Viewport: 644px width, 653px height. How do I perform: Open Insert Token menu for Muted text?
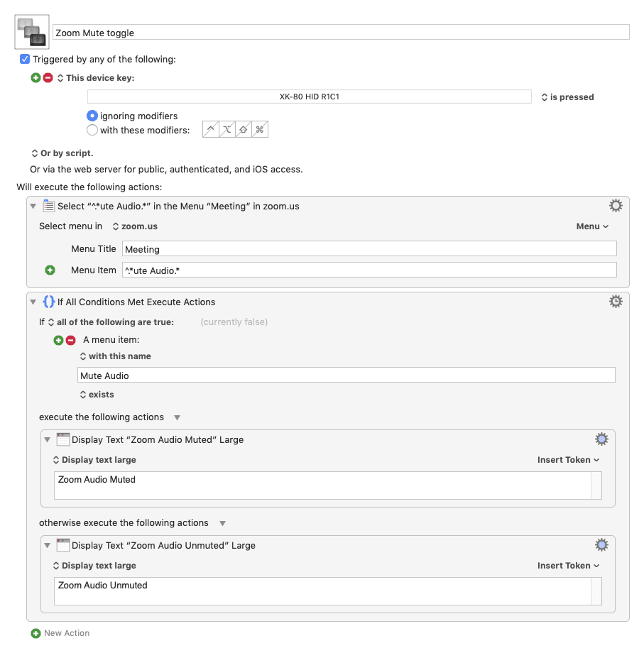click(568, 460)
